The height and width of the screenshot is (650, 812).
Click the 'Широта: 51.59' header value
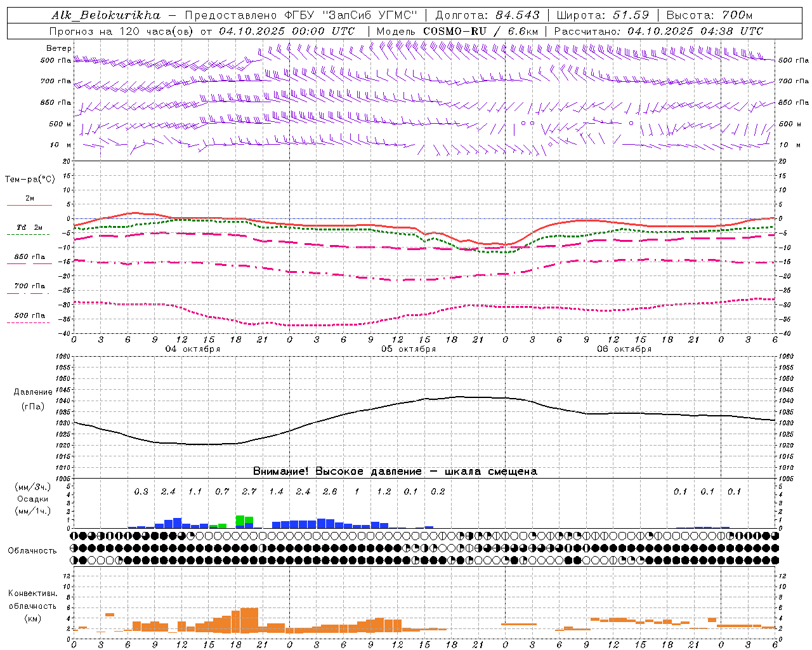tap(603, 15)
